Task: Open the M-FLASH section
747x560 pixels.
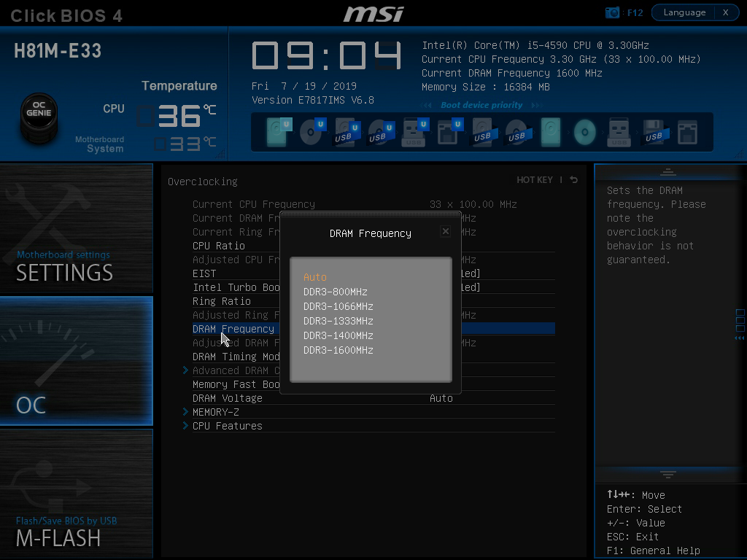Action: coord(76,493)
